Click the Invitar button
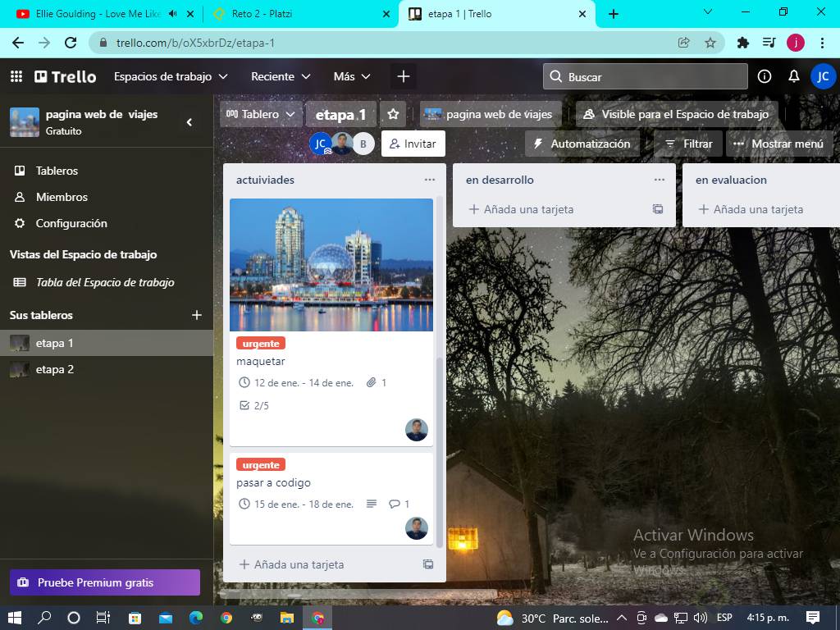The image size is (840, 630). click(x=413, y=144)
